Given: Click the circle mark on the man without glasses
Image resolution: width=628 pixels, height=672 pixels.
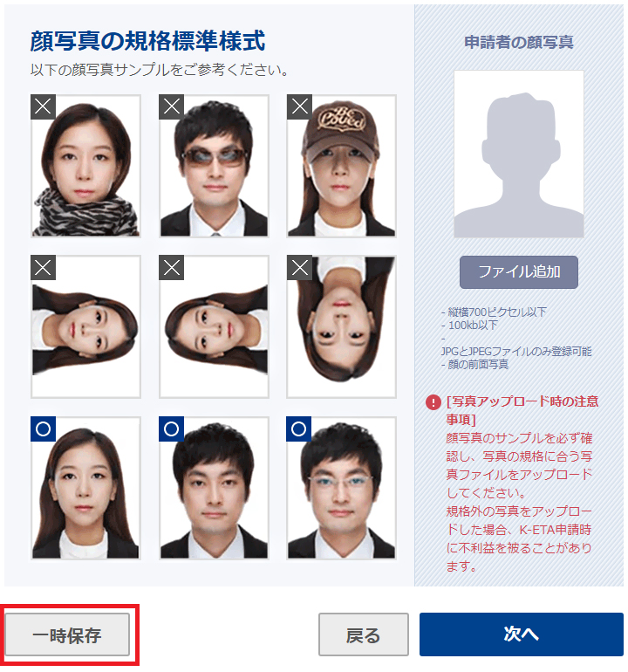Looking at the screenshot, I should tap(171, 429).
